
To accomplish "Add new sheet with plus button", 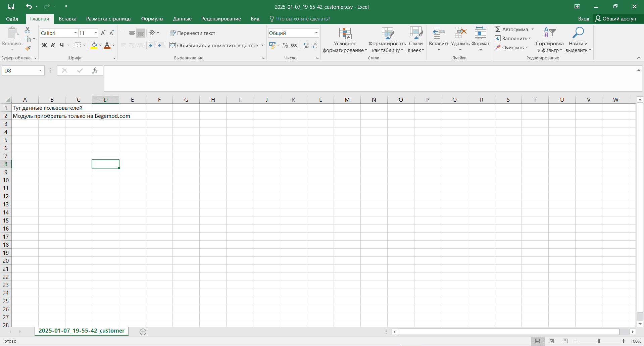I will tap(143, 332).
